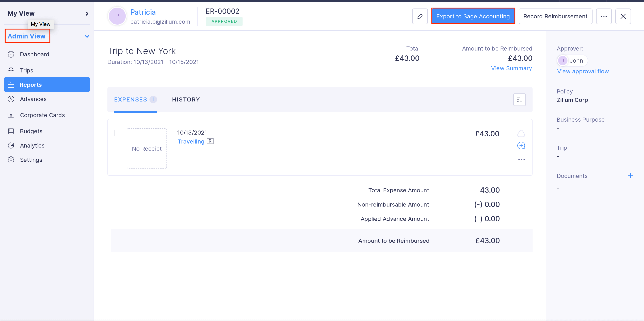Collapse the Admin View section

pos(87,36)
